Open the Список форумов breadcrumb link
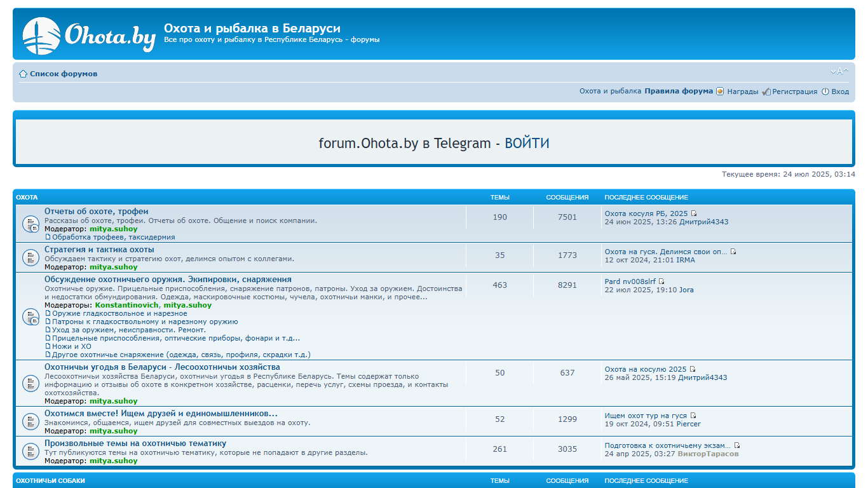Image resolution: width=868 pixels, height=488 pixels. (x=64, y=74)
